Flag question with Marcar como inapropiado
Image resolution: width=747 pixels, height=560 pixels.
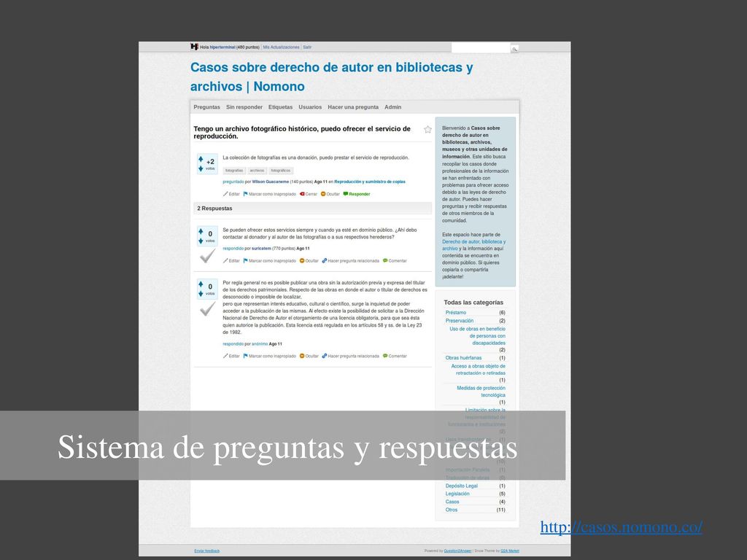pos(270,194)
